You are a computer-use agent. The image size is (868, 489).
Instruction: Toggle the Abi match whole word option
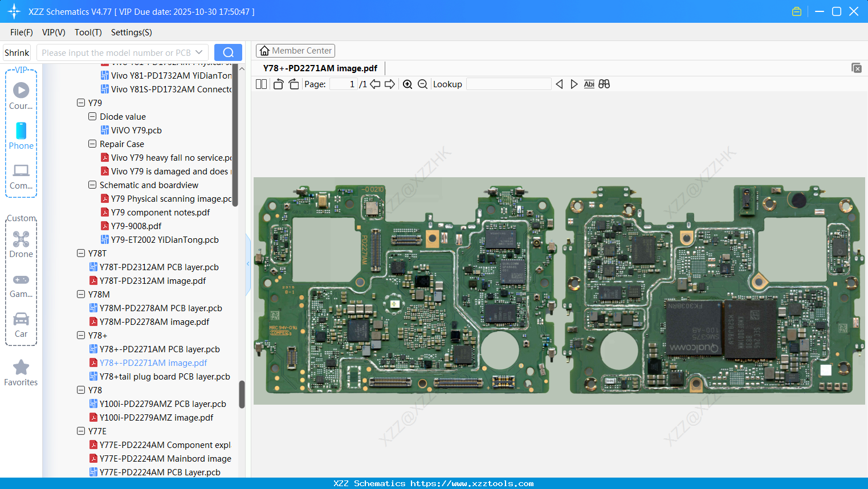pyautogui.click(x=589, y=84)
